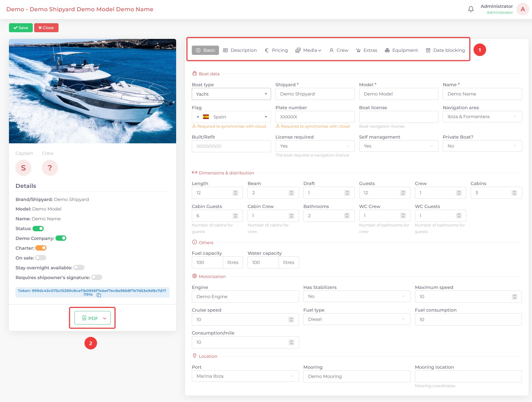Enable the On sale switch
Screen dimensions: 532x402
coord(41,258)
